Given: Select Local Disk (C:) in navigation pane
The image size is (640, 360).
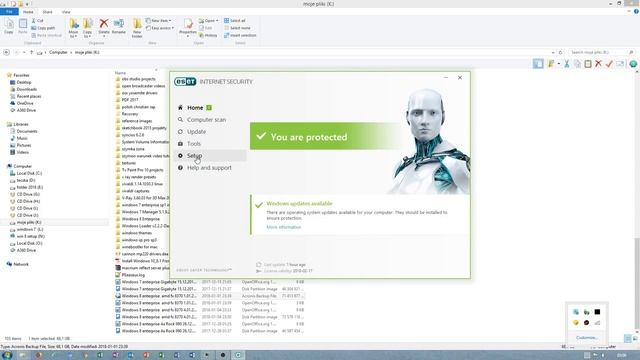Looking at the screenshot, I should [x=29, y=173].
